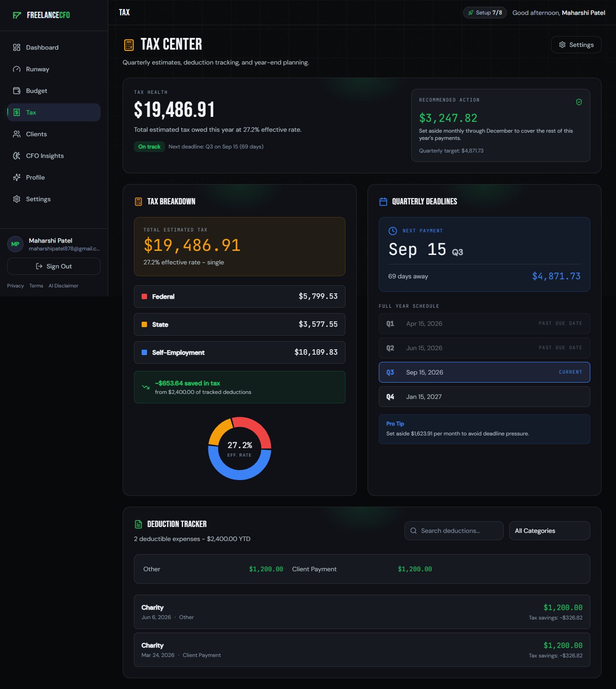Open CFO Insights
The image size is (616, 689).
tap(54, 156)
